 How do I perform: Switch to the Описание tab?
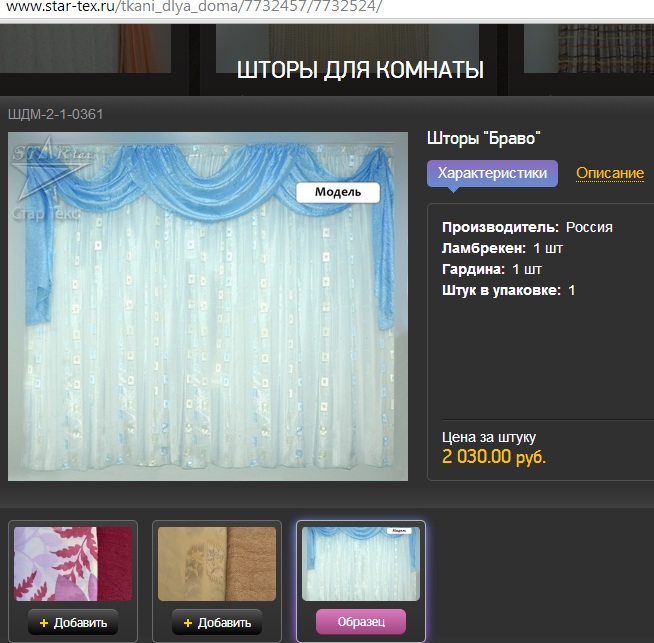tap(610, 173)
